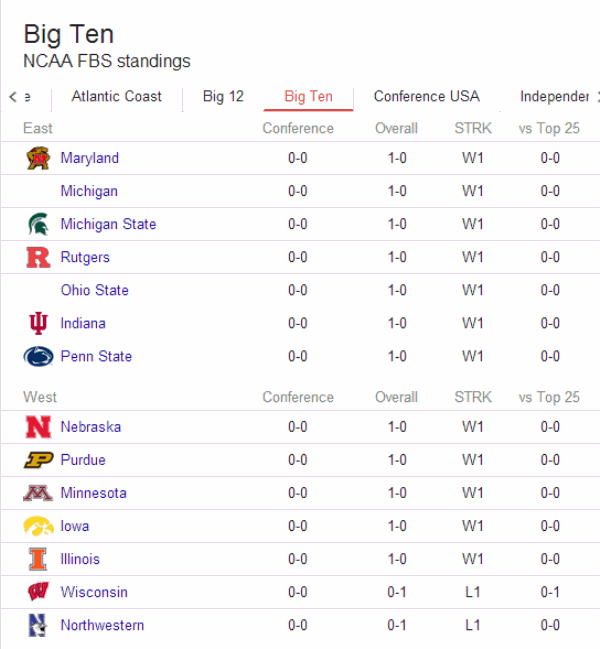Open the Michigan team link

89,191
